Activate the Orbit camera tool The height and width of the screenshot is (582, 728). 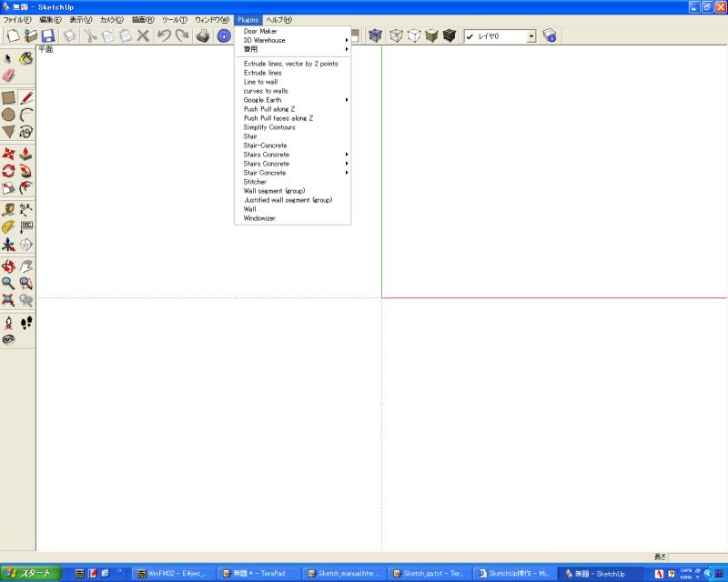pos(8,266)
